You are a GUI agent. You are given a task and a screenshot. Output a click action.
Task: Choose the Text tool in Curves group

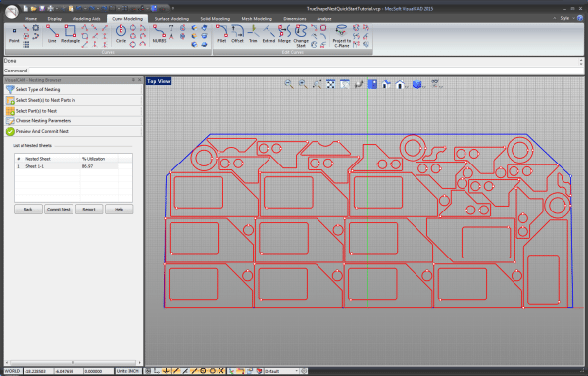[171, 28]
